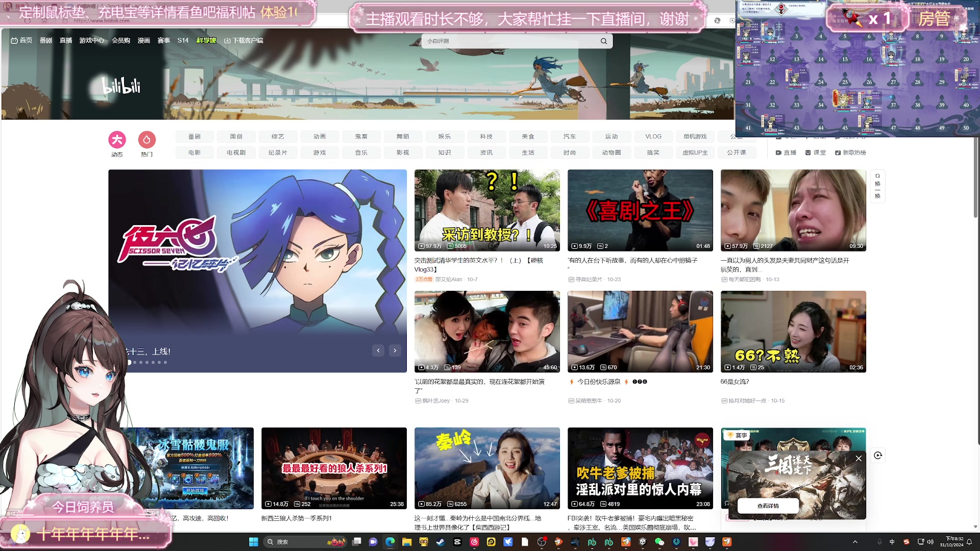Viewport: 980px width, 551px height.
Task: Click the taskbar 搜索 search box
Action: (x=305, y=542)
